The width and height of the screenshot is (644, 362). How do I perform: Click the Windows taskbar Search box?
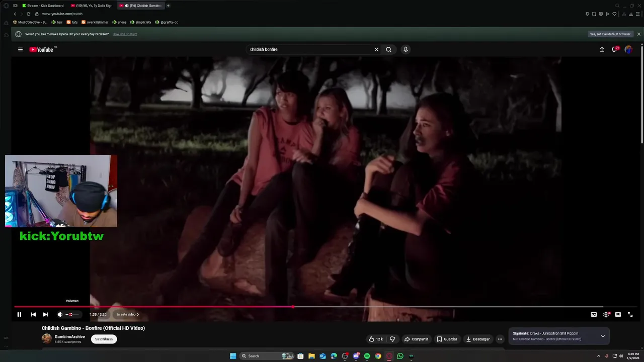pyautogui.click(x=268, y=356)
